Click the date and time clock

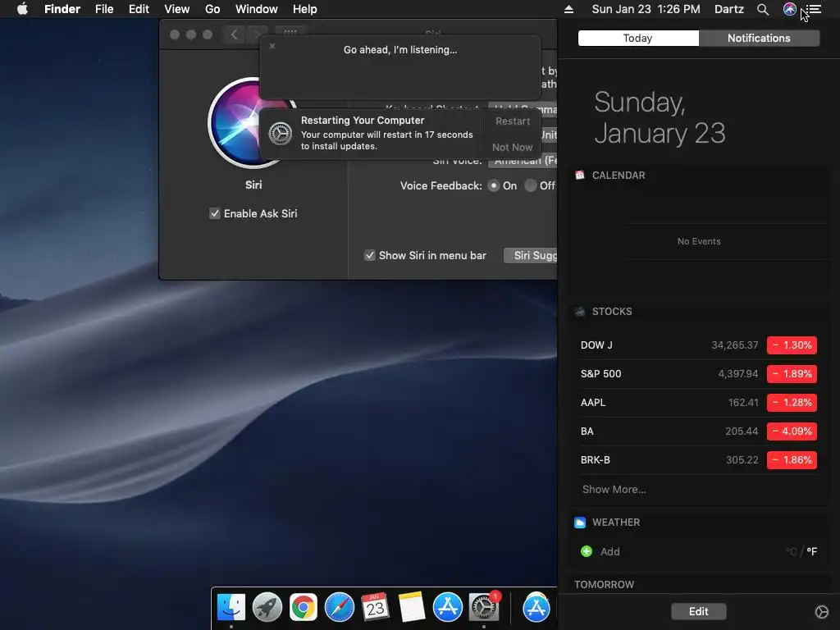point(646,9)
